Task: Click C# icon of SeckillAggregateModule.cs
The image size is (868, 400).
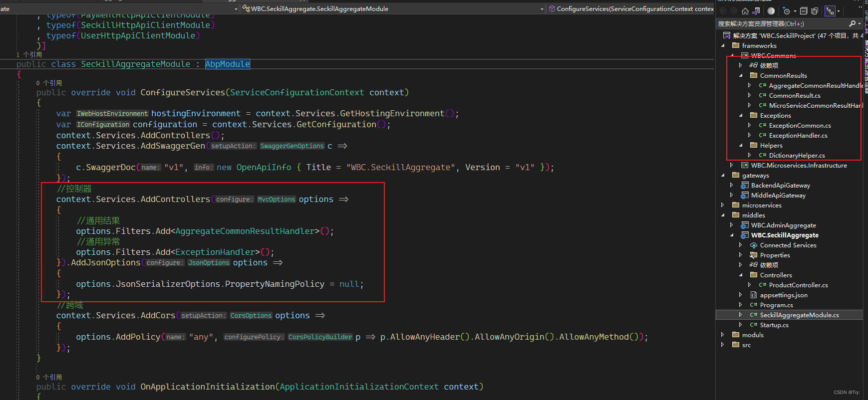Action: 754,315
